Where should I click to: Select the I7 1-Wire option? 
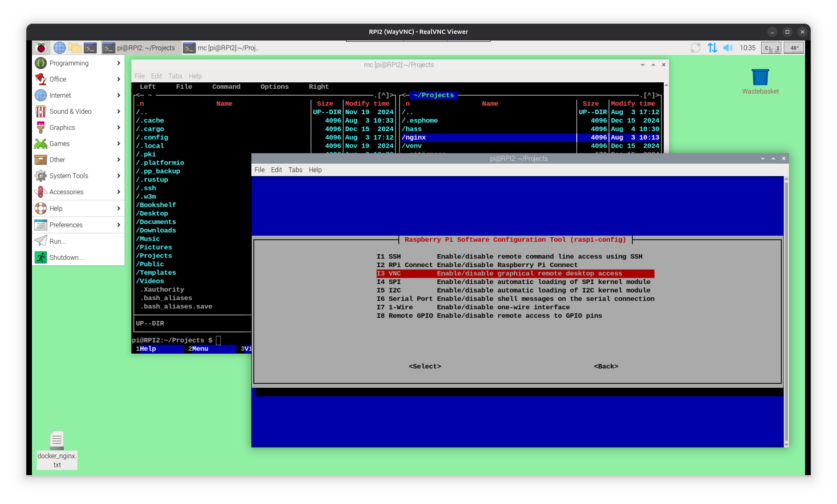pyautogui.click(x=515, y=307)
